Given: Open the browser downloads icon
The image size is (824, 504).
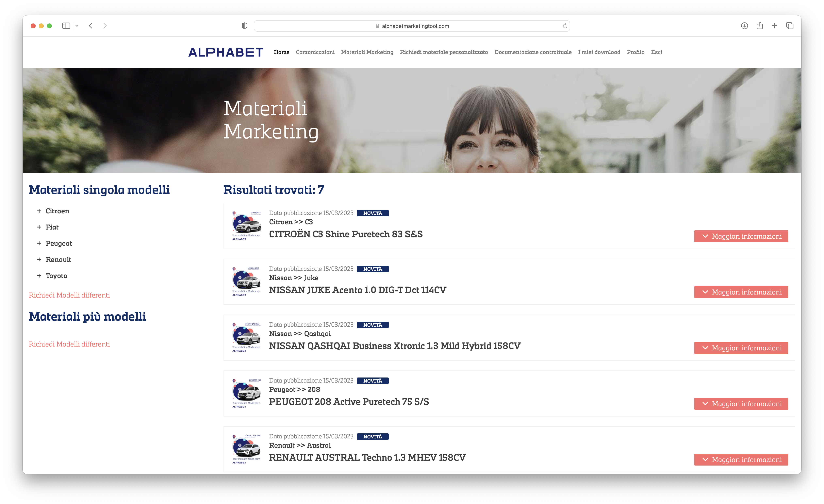Looking at the screenshot, I should pyautogui.click(x=744, y=26).
